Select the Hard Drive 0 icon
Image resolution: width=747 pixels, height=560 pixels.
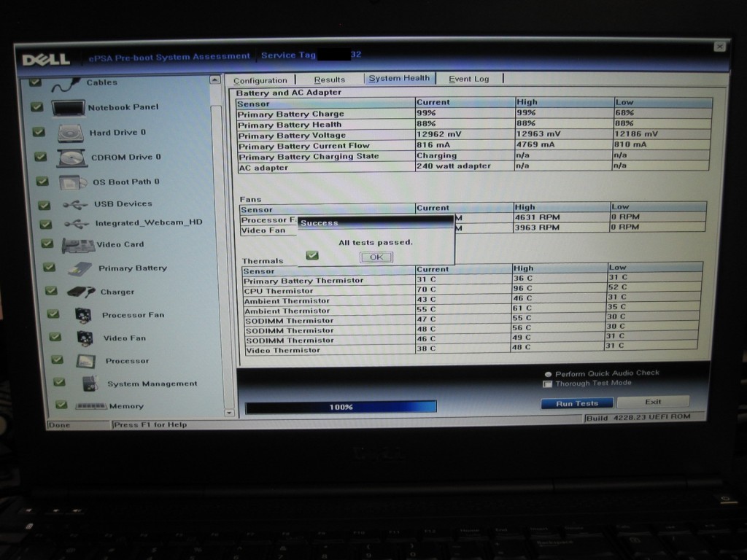pos(71,133)
